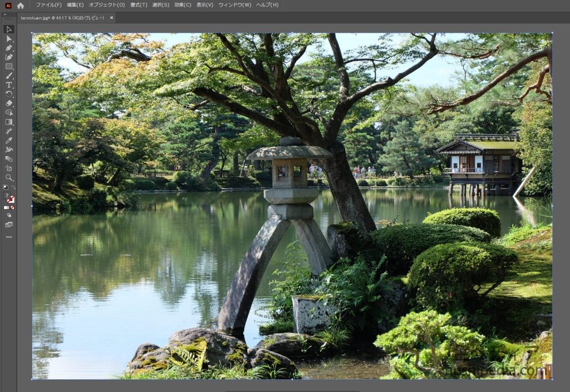Select the Zoom tool magnifier
This screenshot has height=392, width=570.
click(9, 177)
